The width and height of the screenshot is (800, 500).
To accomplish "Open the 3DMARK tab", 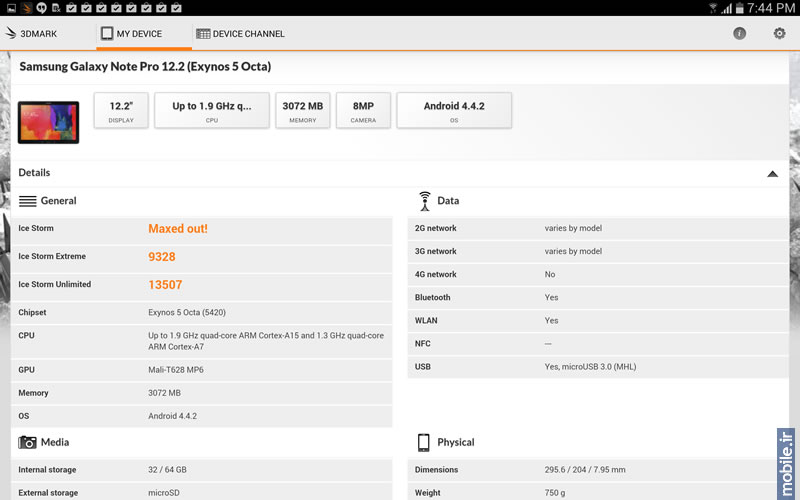I will coord(32,34).
